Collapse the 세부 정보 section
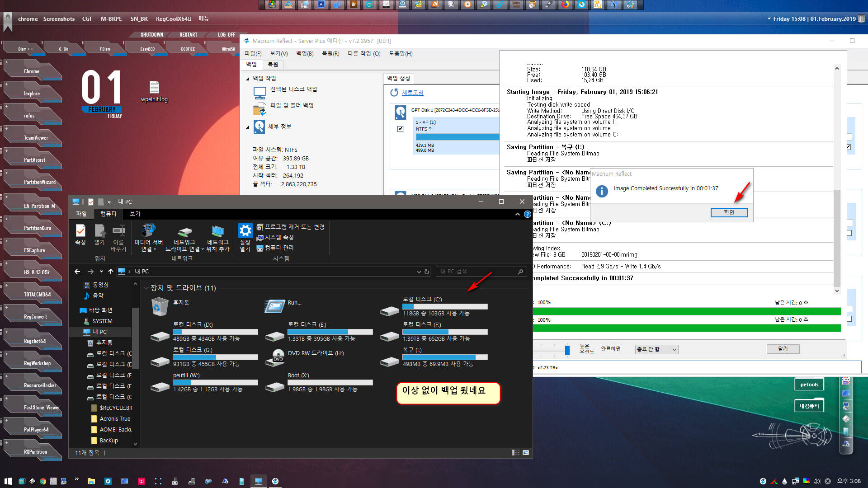The width and height of the screenshot is (868, 488). click(248, 127)
